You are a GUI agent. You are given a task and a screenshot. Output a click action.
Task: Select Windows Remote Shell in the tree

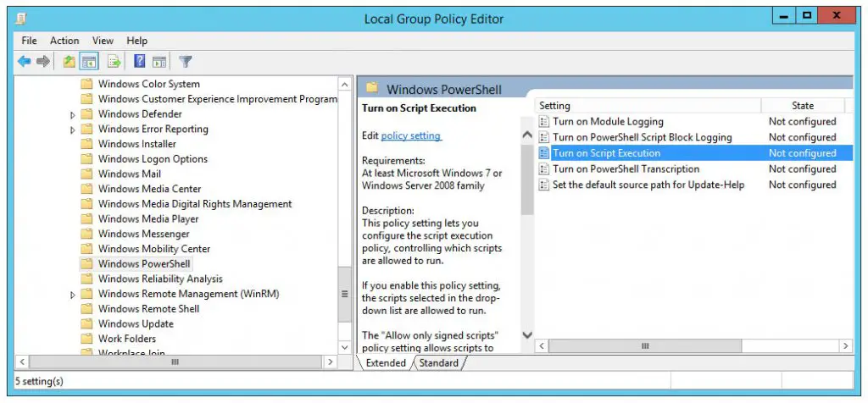coord(149,309)
